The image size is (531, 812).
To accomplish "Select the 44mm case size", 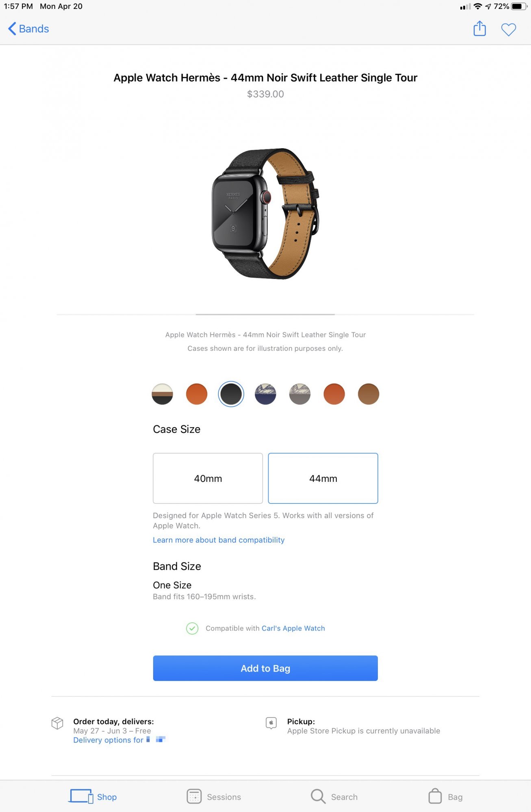I will tap(323, 478).
